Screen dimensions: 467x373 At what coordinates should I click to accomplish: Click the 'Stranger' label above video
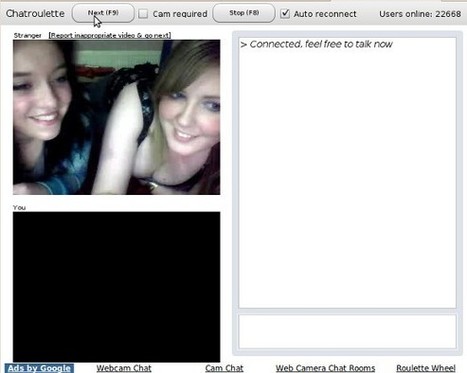[27, 35]
